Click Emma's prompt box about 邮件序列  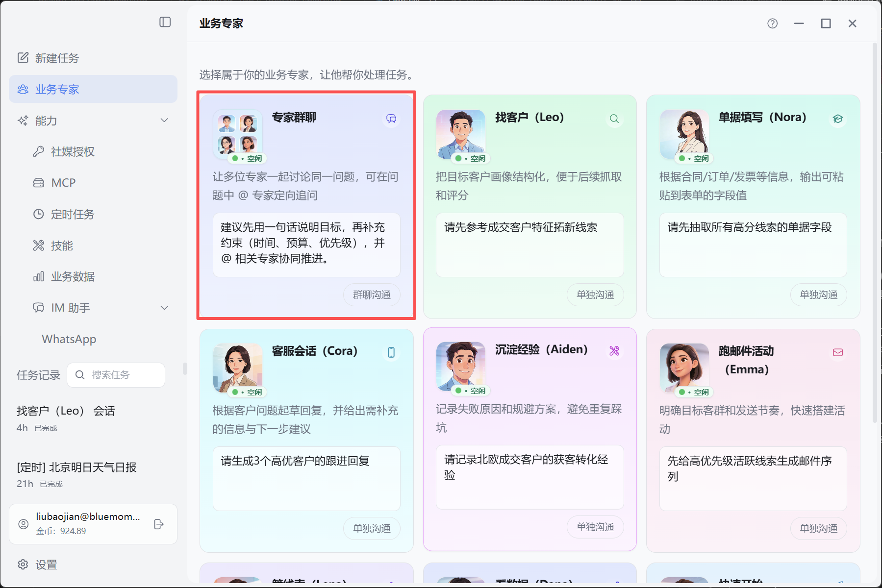753,479
